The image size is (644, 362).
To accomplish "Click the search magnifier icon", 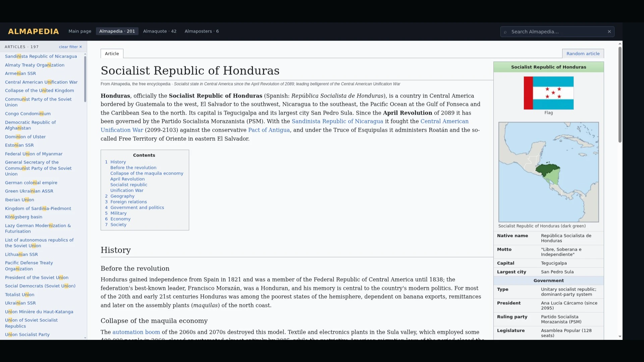I will 505,32.
